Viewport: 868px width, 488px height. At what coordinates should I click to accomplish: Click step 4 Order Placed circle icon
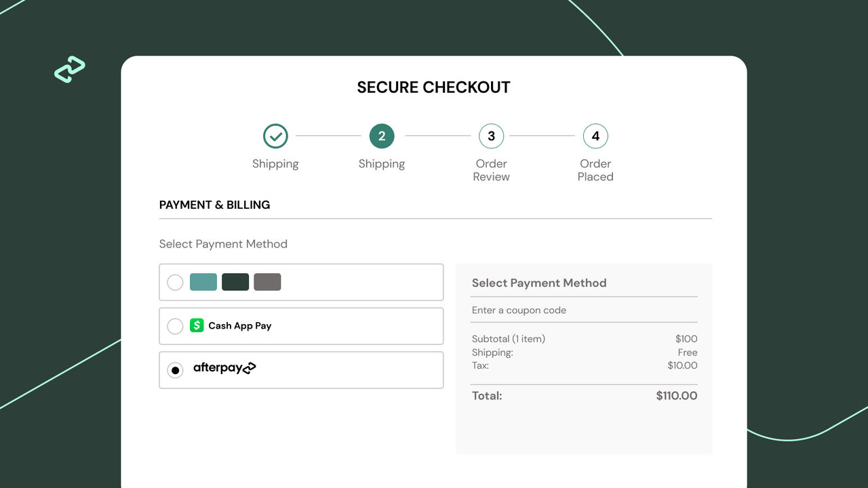pyautogui.click(x=595, y=136)
